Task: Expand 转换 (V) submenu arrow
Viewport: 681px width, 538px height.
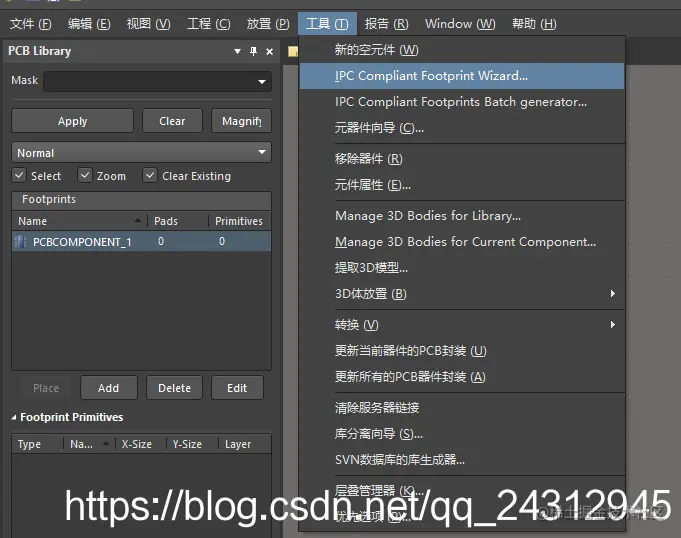Action: pos(612,324)
